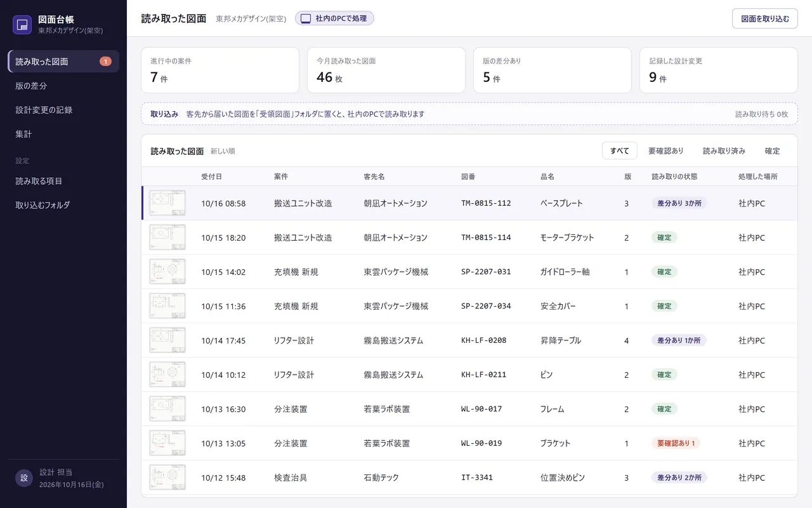
Task: Open the TM-0815-114 drawing thumbnail
Action: tap(167, 237)
